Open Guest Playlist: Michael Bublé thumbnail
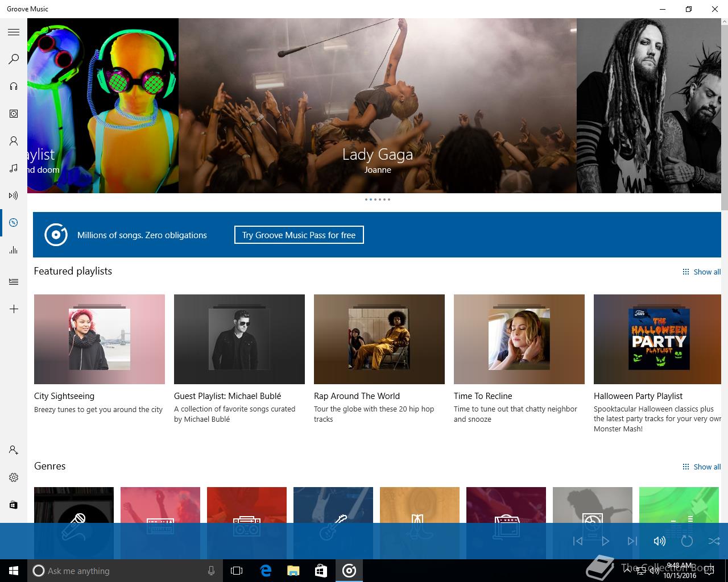728x582 pixels. point(239,339)
